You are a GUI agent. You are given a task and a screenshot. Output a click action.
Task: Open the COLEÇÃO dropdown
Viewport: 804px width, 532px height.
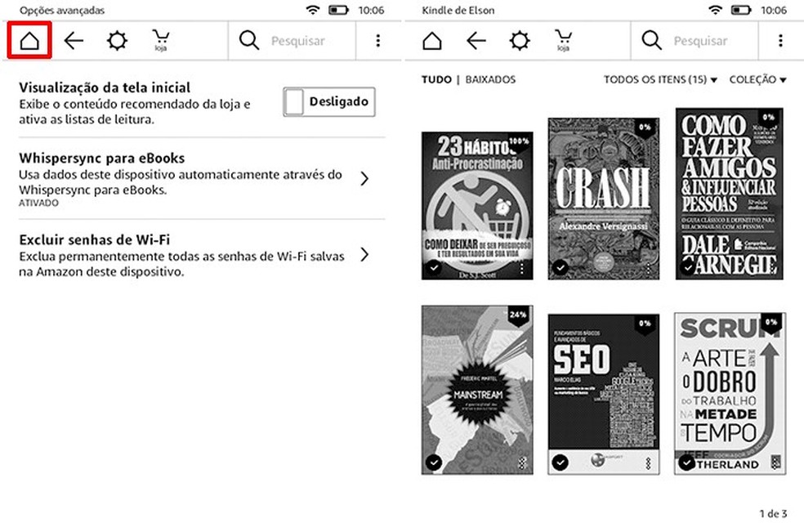click(758, 79)
